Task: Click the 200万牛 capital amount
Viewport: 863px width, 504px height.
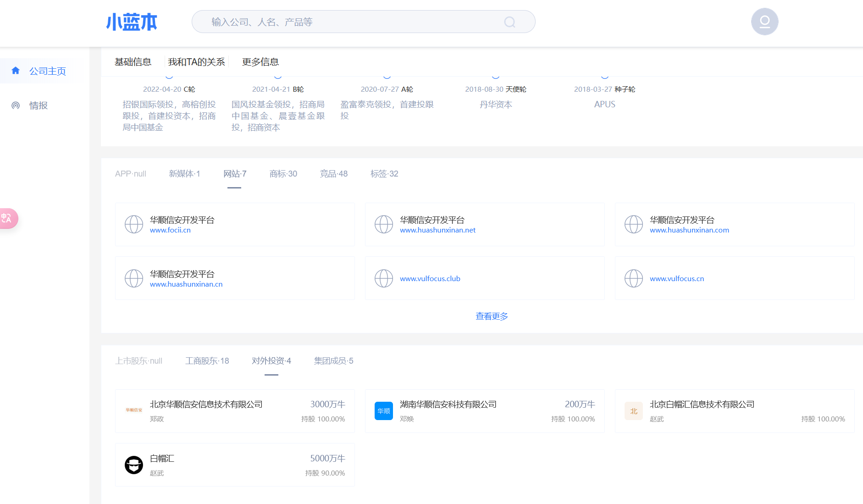Action: coord(580,404)
